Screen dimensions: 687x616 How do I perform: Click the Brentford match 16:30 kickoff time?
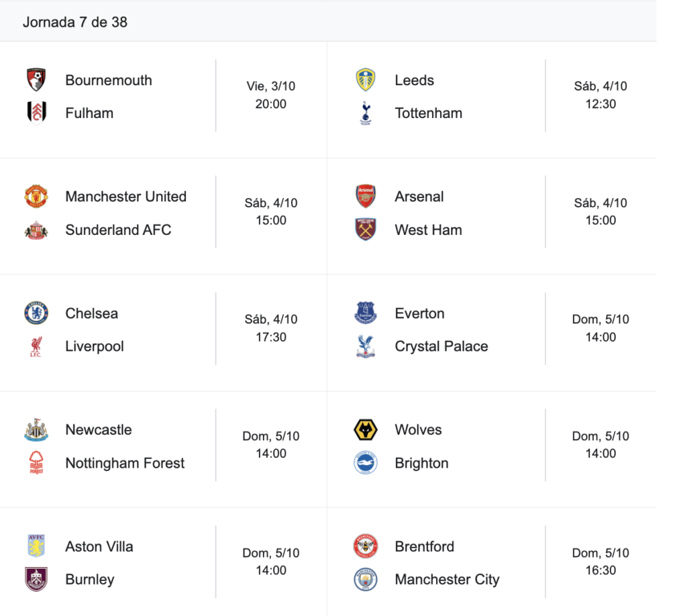pos(600,570)
